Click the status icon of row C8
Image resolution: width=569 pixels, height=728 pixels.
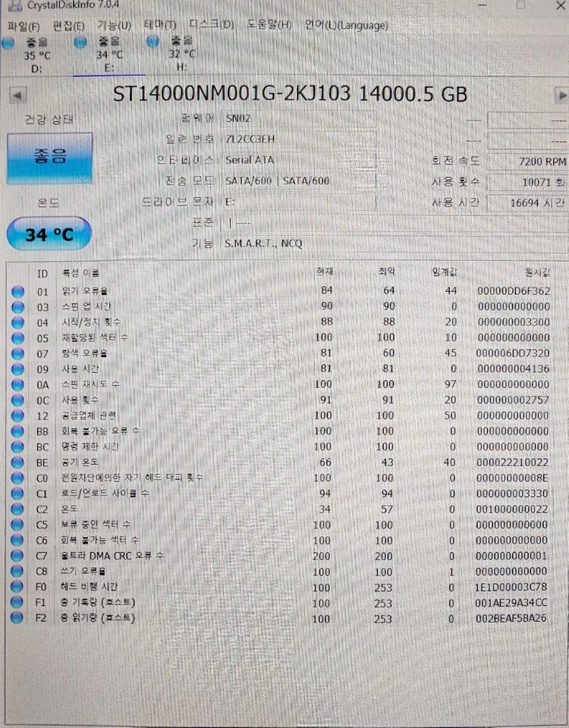click(x=17, y=572)
